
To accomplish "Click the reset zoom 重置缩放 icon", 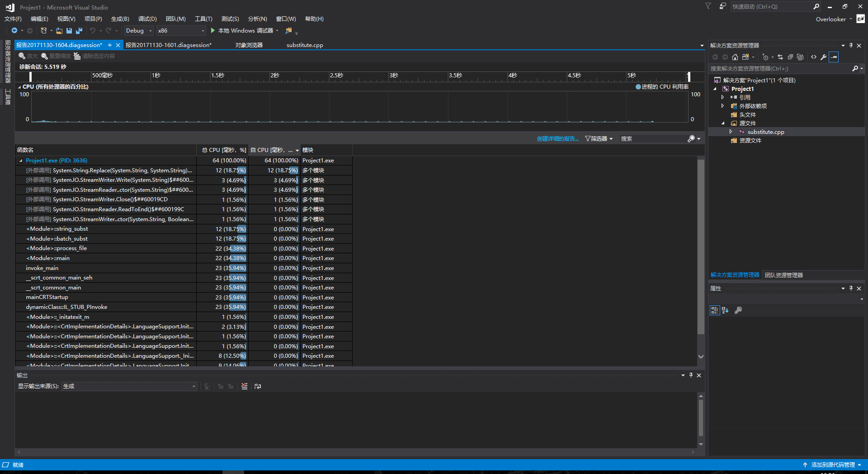I will point(44,56).
